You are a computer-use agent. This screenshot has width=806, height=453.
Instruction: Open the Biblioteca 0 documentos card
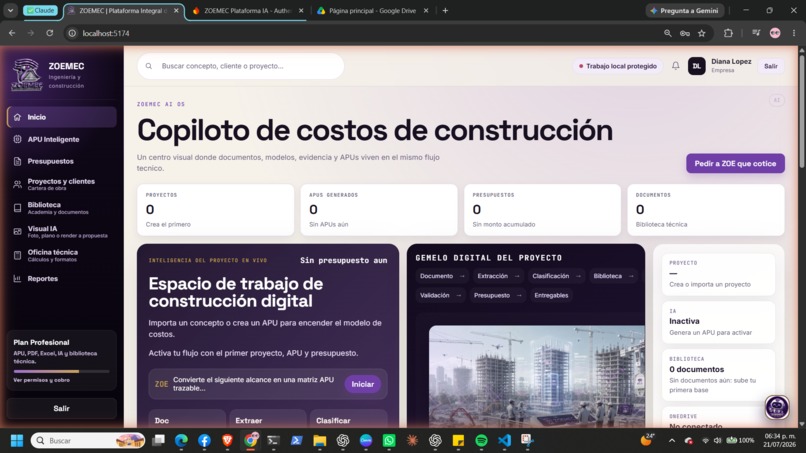[x=718, y=375]
